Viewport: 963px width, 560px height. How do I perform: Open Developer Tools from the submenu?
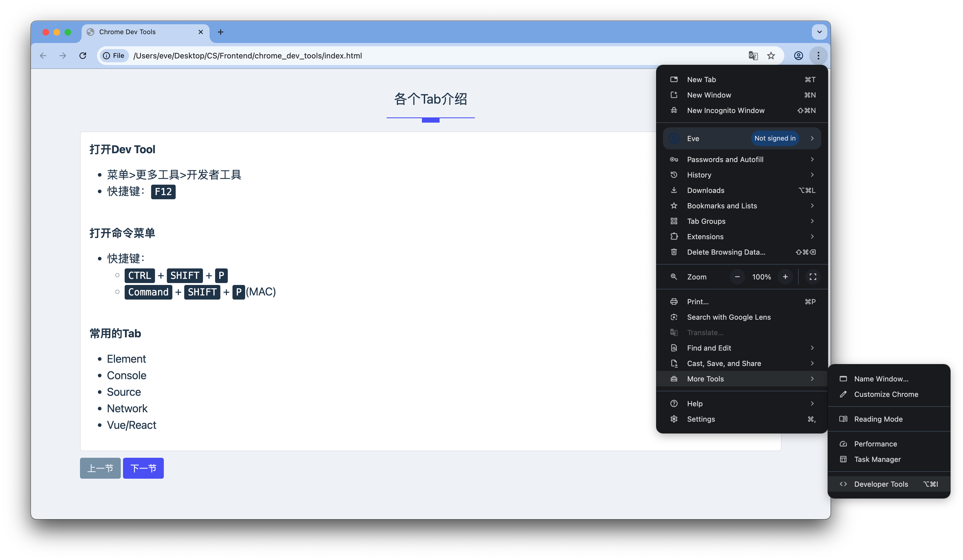[881, 484]
